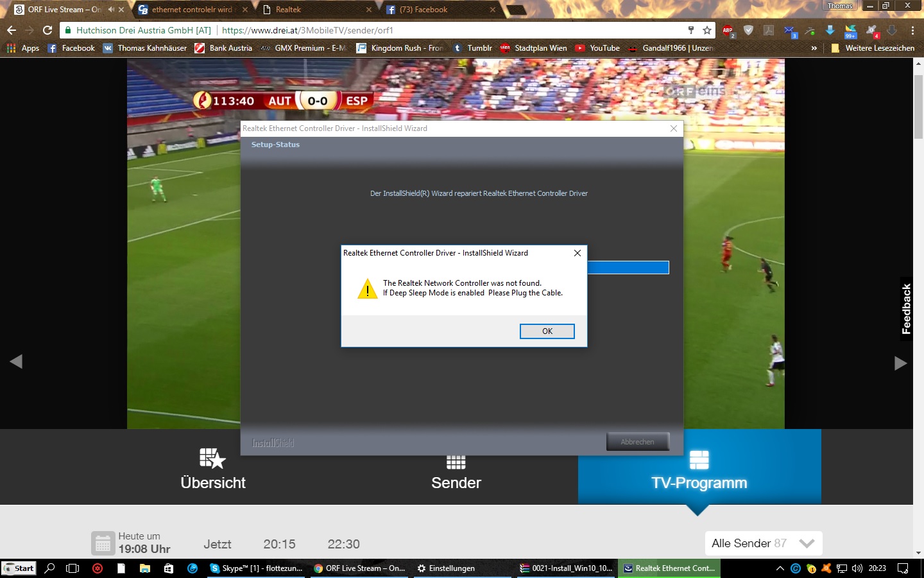Viewport: 924px width, 578px height.
Task: Open Windows search magnifier icon
Action: 49,568
